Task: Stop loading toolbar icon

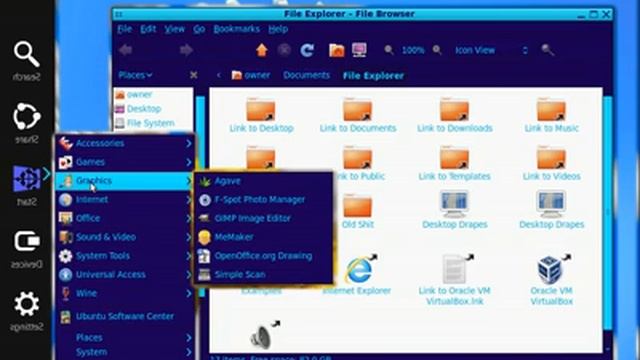Action: point(284,50)
